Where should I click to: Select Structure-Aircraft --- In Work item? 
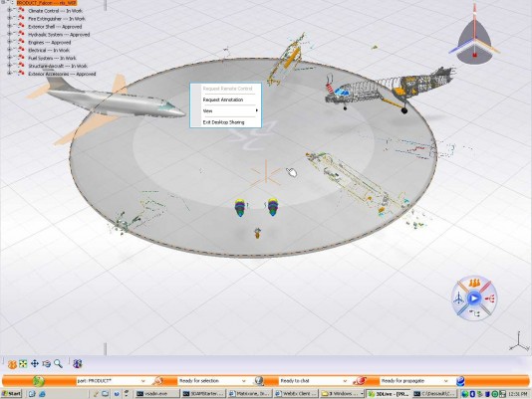click(x=58, y=66)
